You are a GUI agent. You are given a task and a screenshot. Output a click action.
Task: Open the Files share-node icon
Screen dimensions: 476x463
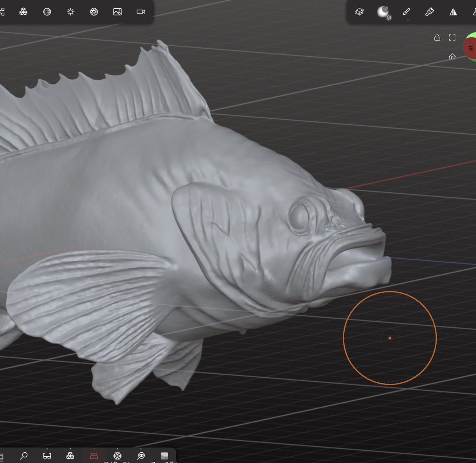point(2,12)
